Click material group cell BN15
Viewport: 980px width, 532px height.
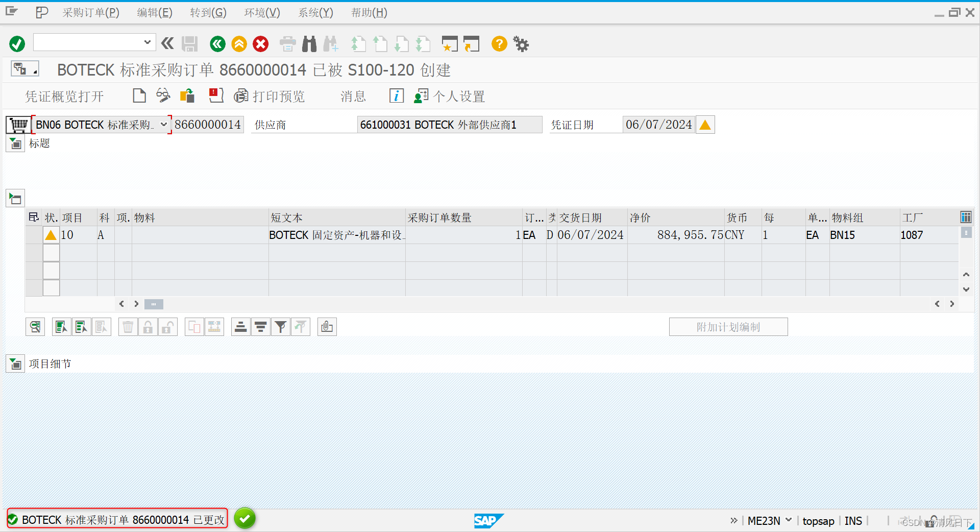click(x=865, y=235)
